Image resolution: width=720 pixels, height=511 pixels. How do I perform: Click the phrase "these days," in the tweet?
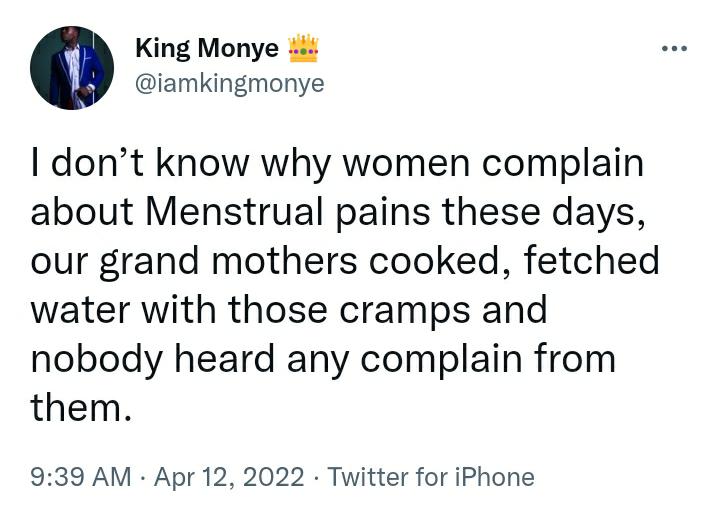pos(544,213)
